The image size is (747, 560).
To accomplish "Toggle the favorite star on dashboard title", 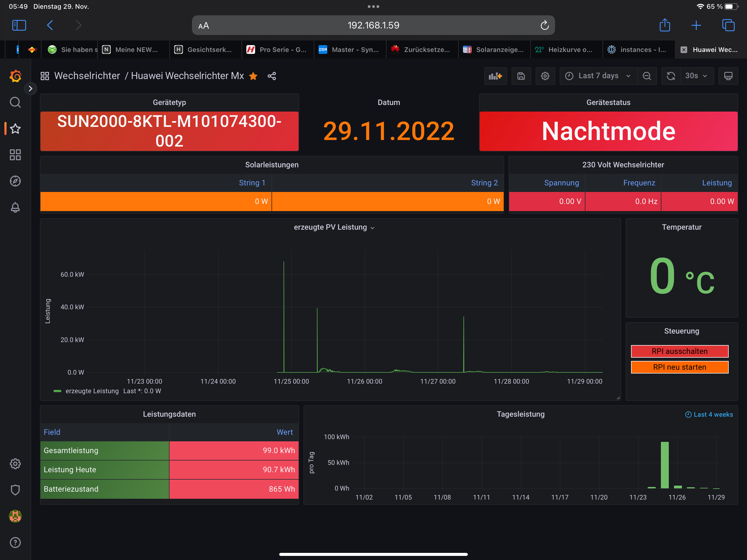I will tap(253, 76).
